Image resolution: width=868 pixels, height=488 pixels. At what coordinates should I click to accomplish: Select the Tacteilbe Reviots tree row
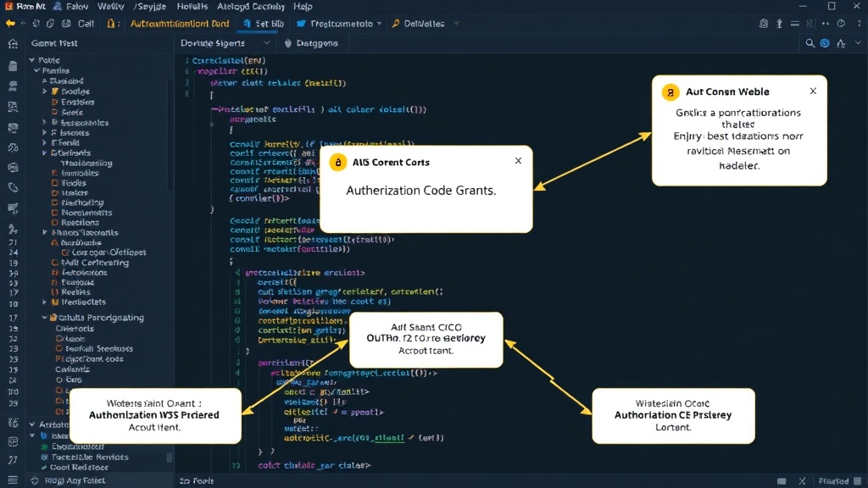click(89, 457)
